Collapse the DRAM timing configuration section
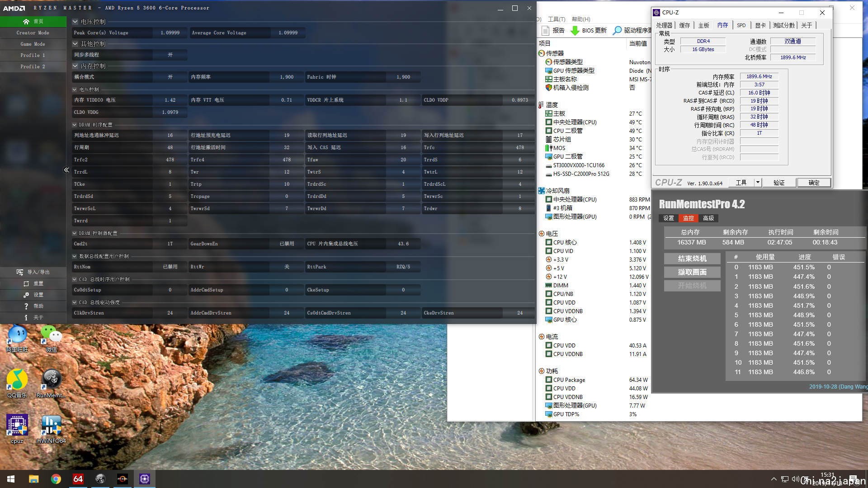This screenshot has width=868, height=488. pos(75,125)
